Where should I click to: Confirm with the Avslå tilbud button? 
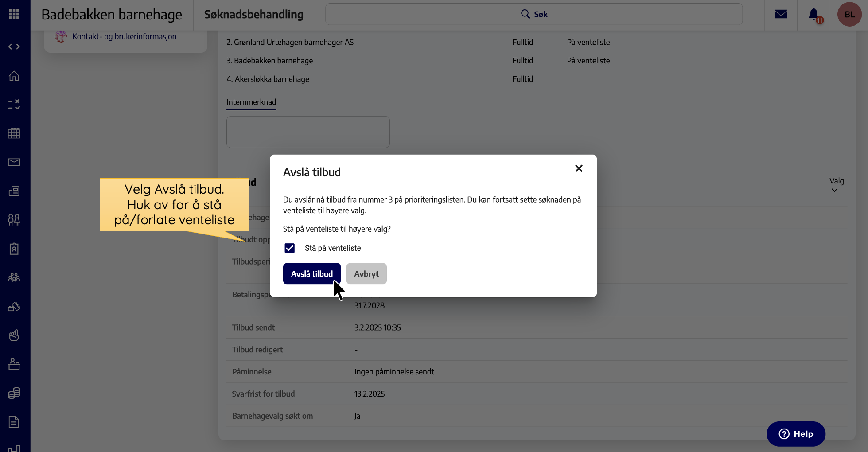click(x=311, y=274)
